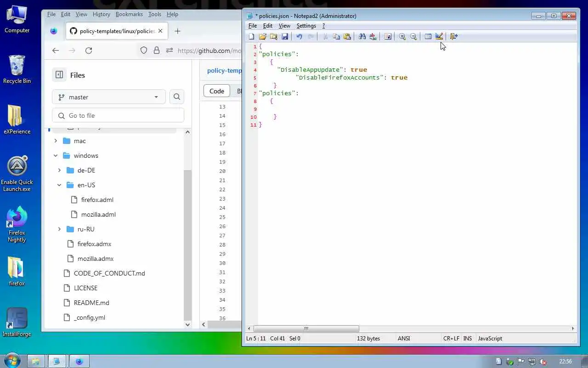Viewport: 588px width, 368px height.
Task: Undo the last edit in Notepad2
Action: [x=299, y=36]
